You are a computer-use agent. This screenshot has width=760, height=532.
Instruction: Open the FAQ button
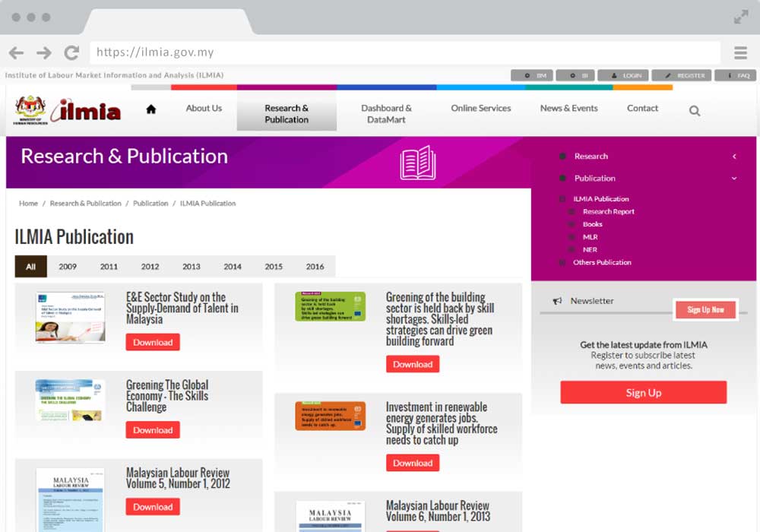pos(735,75)
